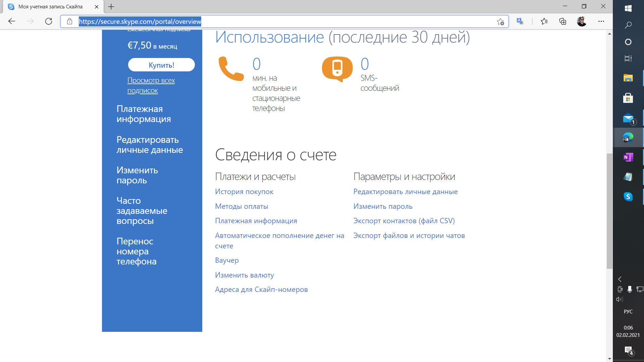
Task: Open Платежная информация in sidebar
Action: pos(144,114)
